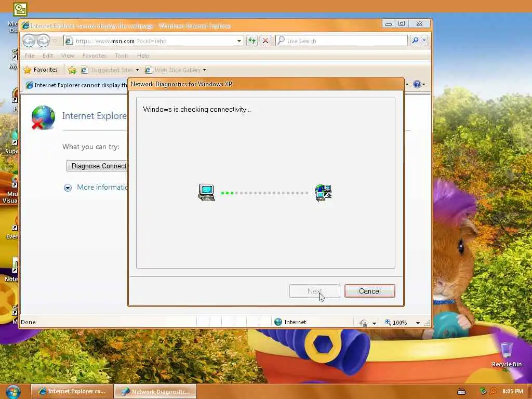This screenshot has height=399, width=532.
Task: Open the Help menu
Action: coord(143,56)
